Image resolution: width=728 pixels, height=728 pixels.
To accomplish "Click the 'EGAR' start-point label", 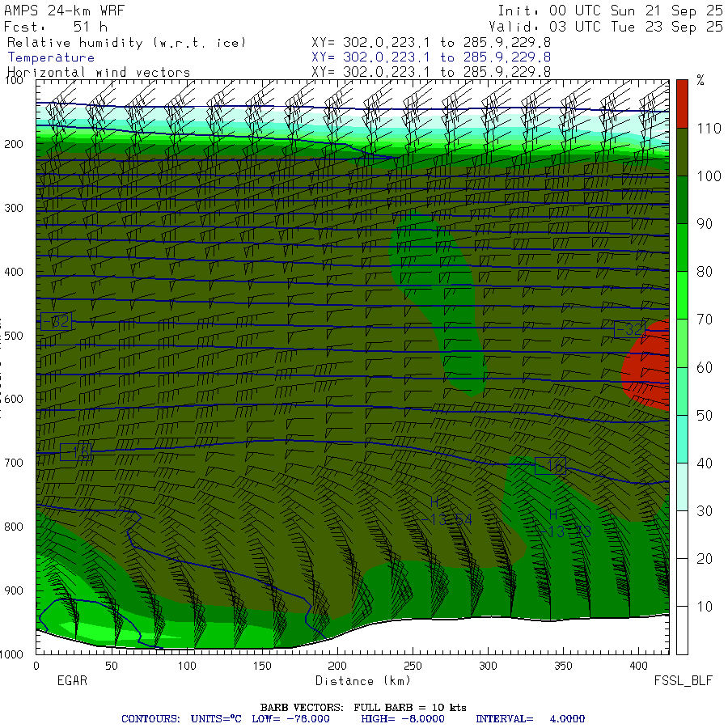I will point(72,680).
